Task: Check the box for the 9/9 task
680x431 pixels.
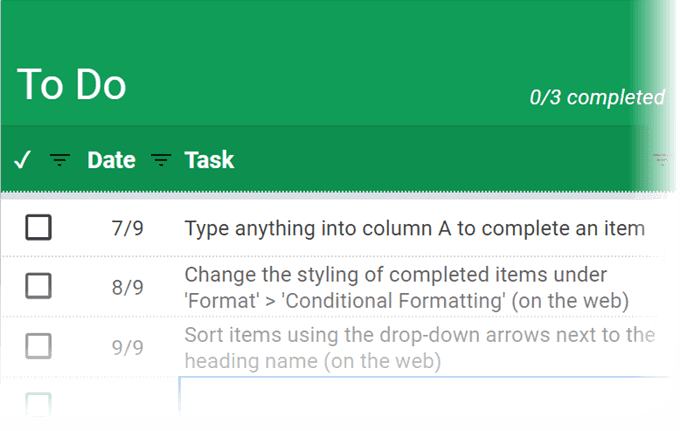Action: [39, 346]
